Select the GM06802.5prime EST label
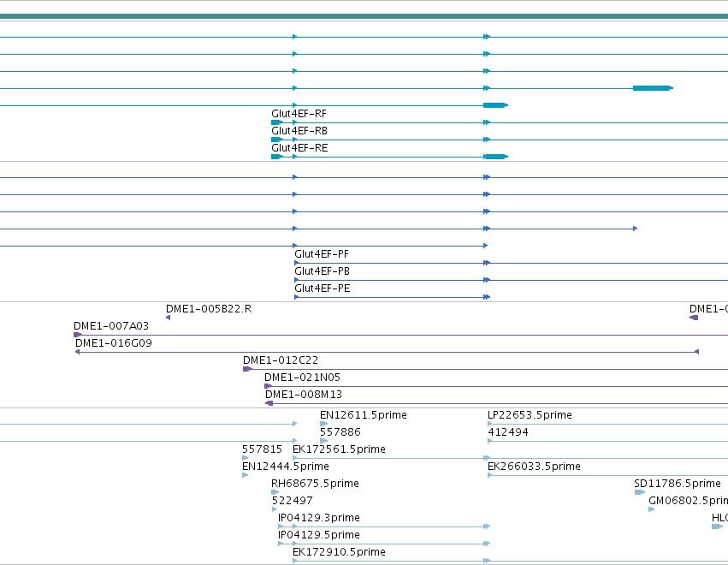This screenshot has width=728, height=565. (x=688, y=501)
